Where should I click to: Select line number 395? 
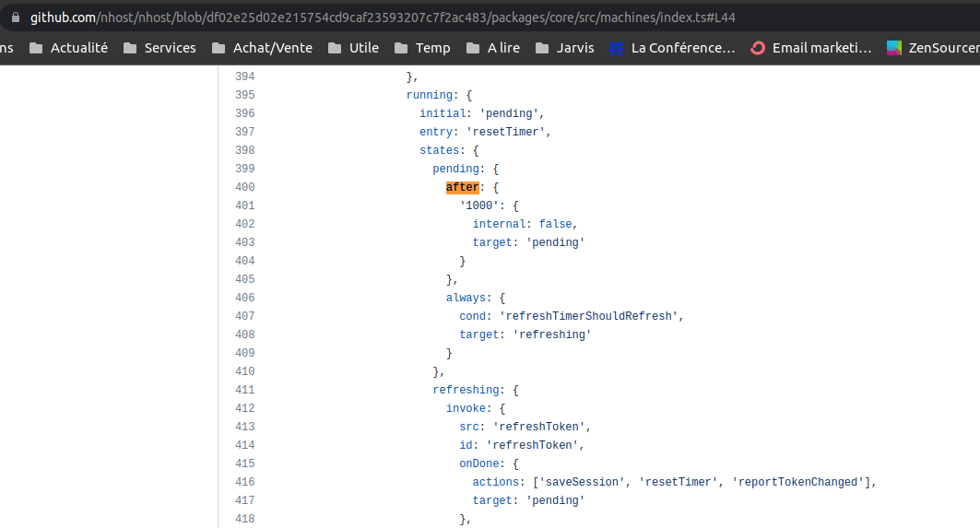pos(245,95)
